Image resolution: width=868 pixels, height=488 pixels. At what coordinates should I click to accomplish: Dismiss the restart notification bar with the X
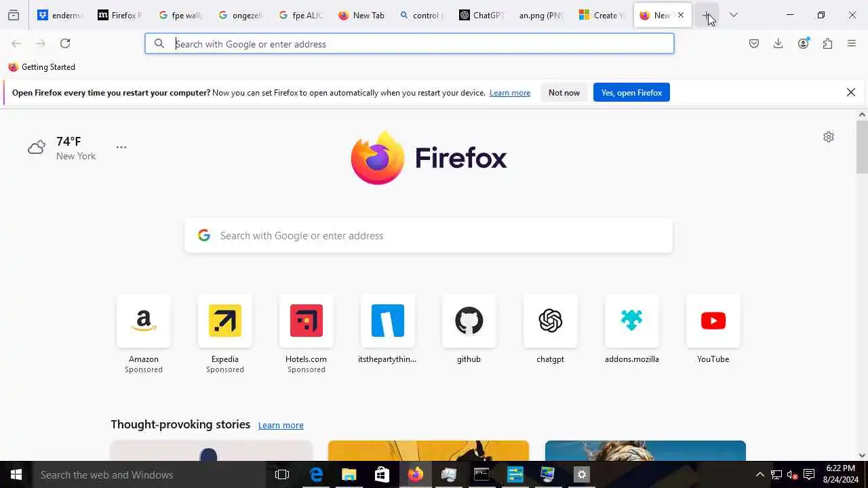coord(851,92)
